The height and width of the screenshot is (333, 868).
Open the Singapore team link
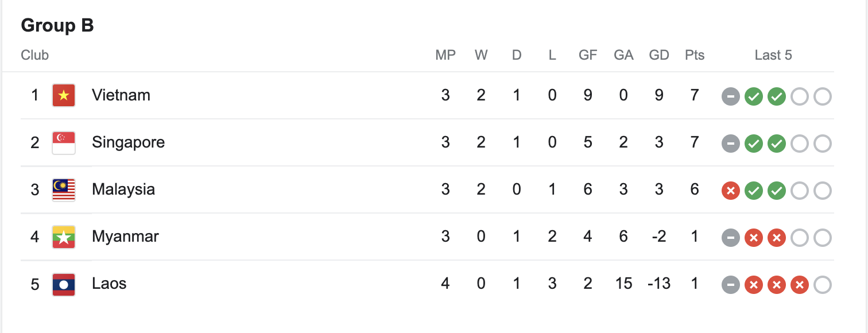click(x=129, y=142)
